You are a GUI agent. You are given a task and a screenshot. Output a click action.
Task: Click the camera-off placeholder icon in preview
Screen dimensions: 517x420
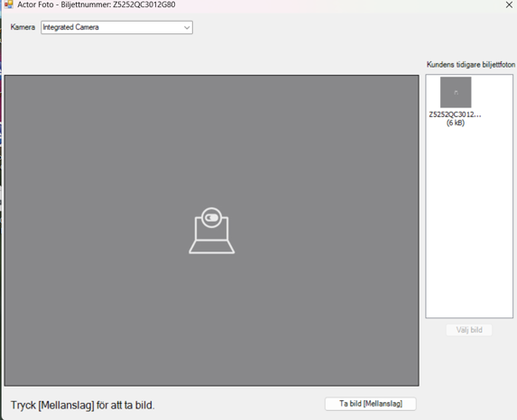pos(212,231)
